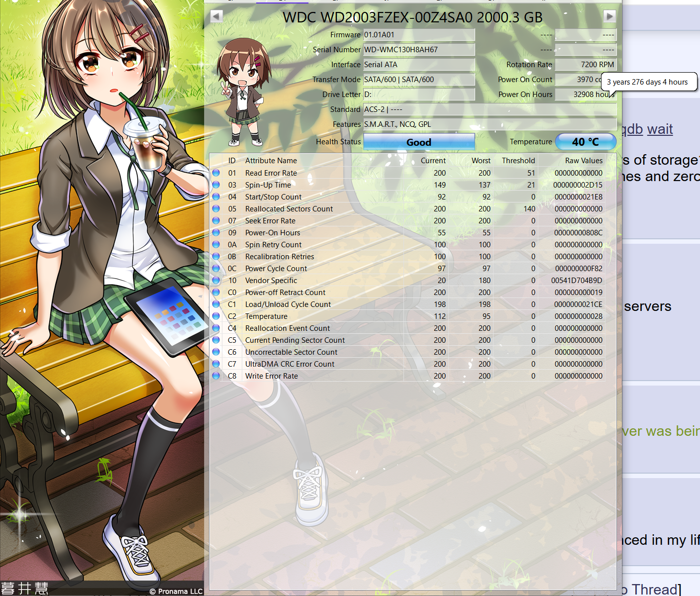
Task: Click raw value 00000000808C of Power-On Hours
Action: (579, 233)
